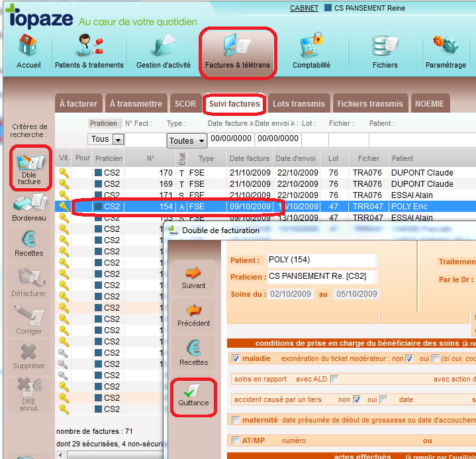The image size is (476, 459).
Task: Click the key icon on invoice 170 row
Action: pyautogui.click(x=64, y=173)
